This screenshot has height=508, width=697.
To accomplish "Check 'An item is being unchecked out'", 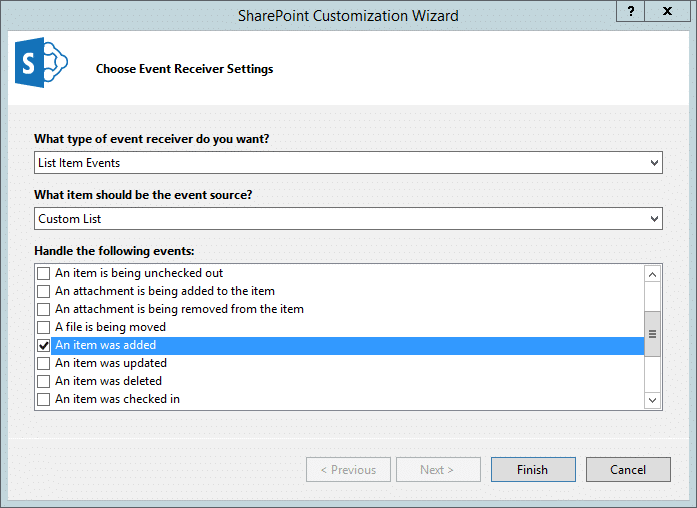I will point(44,273).
